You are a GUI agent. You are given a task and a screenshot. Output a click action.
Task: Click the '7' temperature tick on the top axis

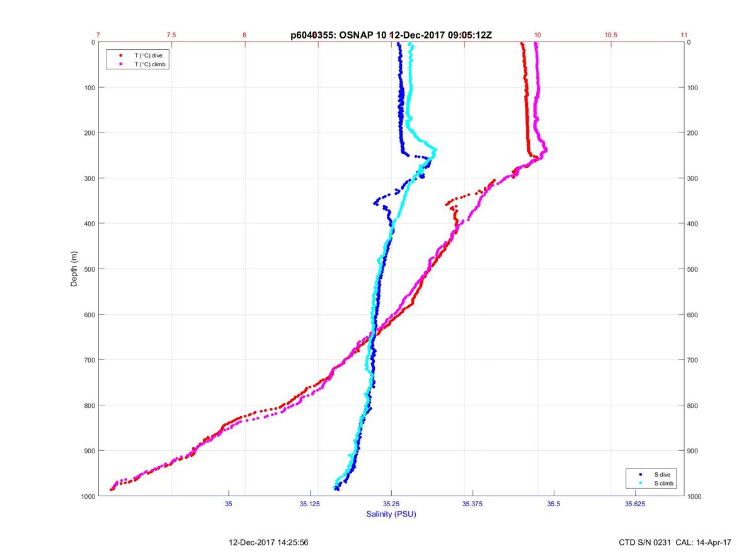coord(98,35)
